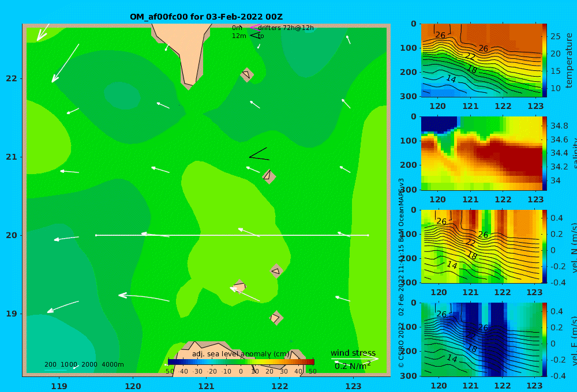Click the salinity colorbar
This screenshot has height=392, width=577.
coord(544,153)
